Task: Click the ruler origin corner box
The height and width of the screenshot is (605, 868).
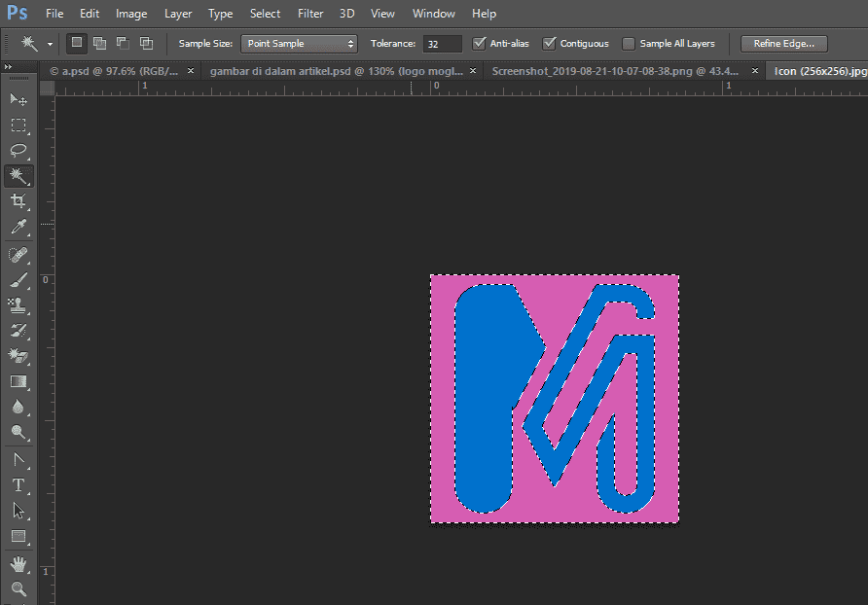Action: pyautogui.click(x=48, y=88)
